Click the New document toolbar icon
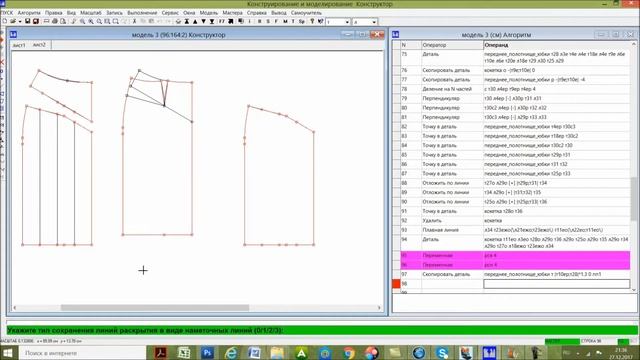 tap(5, 21)
